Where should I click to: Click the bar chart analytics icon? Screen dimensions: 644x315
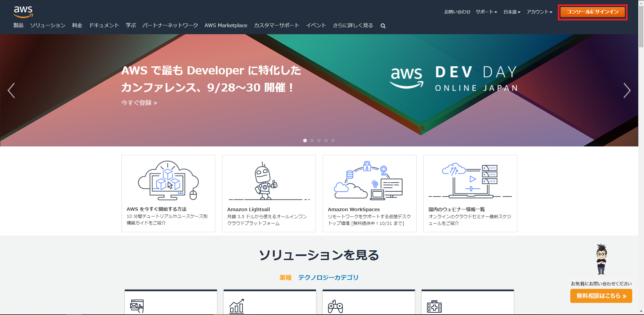pyautogui.click(x=236, y=306)
